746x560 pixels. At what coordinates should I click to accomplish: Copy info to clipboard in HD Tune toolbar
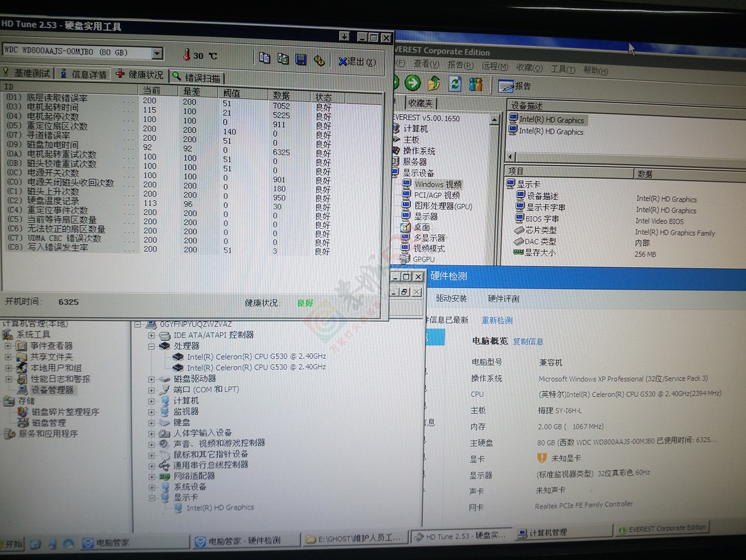[264, 58]
